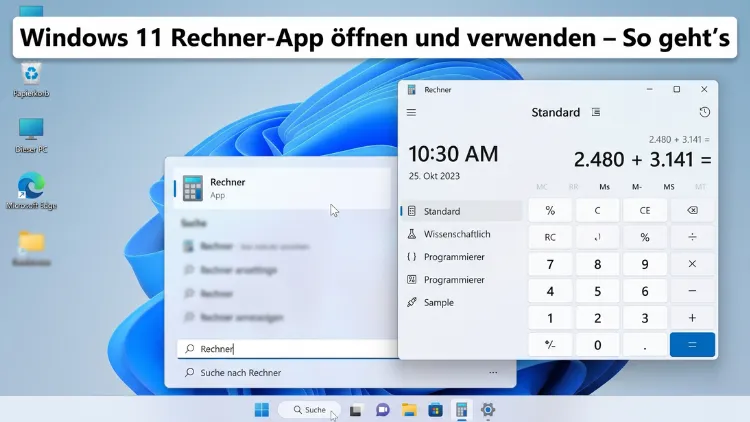Open Microsoft Store from the taskbar
750x422 pixels.
435,410
